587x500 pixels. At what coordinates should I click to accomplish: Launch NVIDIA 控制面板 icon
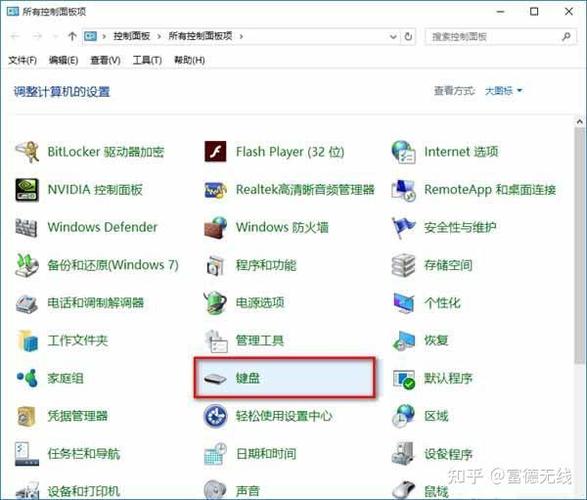coord(27,190)
